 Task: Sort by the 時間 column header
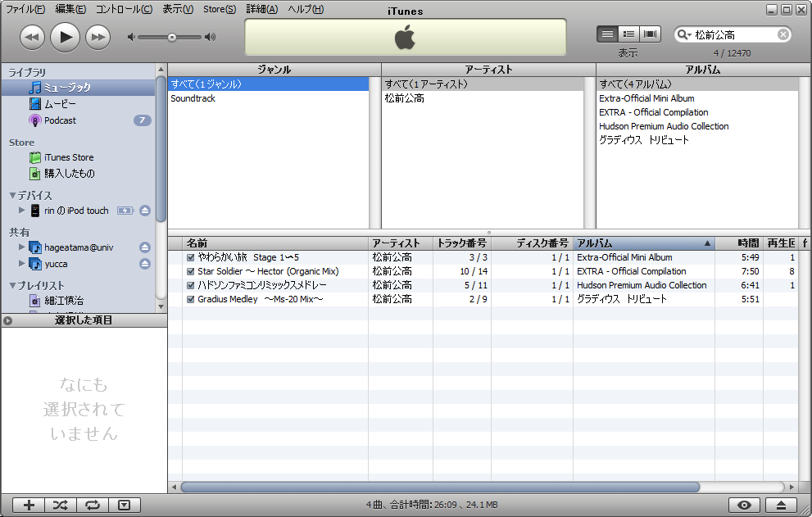(x=739, y=243)
